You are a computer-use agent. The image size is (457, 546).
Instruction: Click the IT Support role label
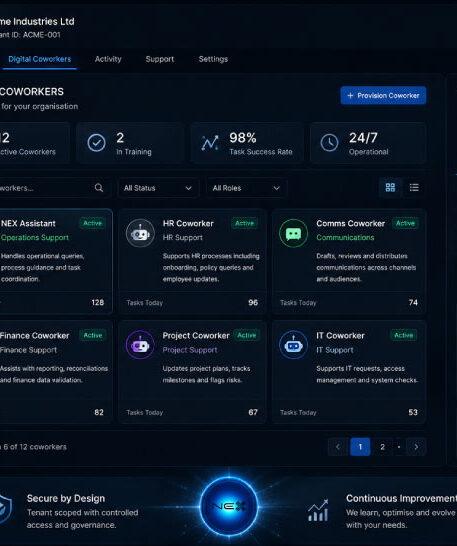click(335, 350)
